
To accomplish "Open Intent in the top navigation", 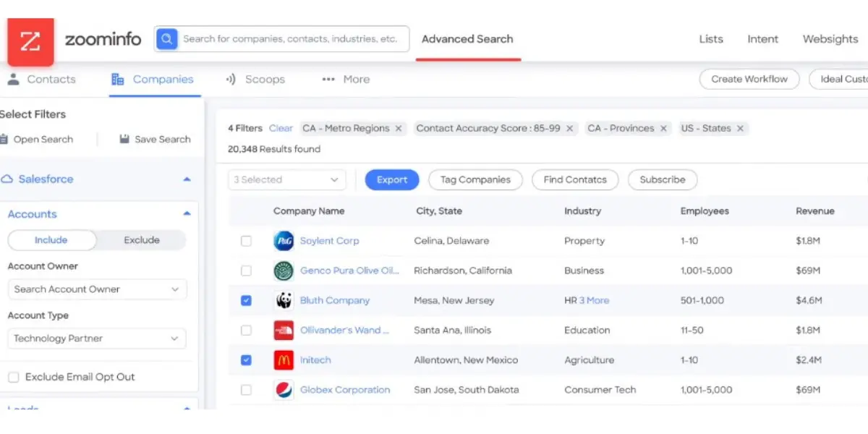I will 763,39.
